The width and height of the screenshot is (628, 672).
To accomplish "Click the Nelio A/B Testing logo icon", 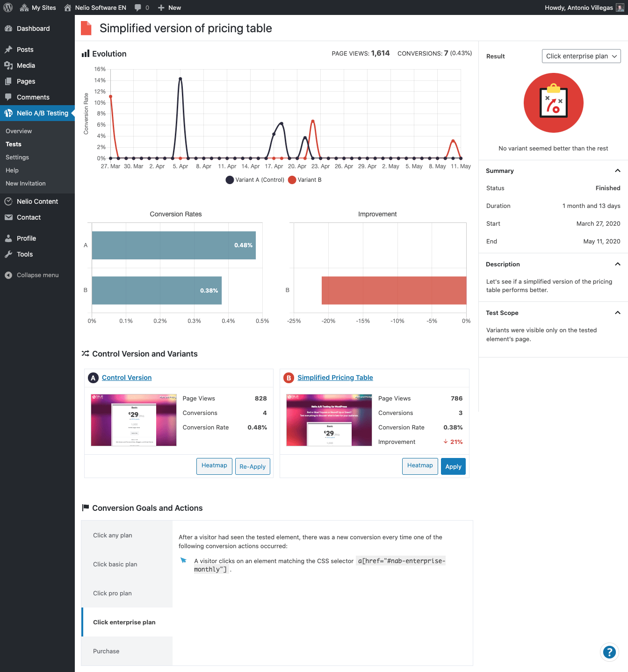I will click(8, 113).
